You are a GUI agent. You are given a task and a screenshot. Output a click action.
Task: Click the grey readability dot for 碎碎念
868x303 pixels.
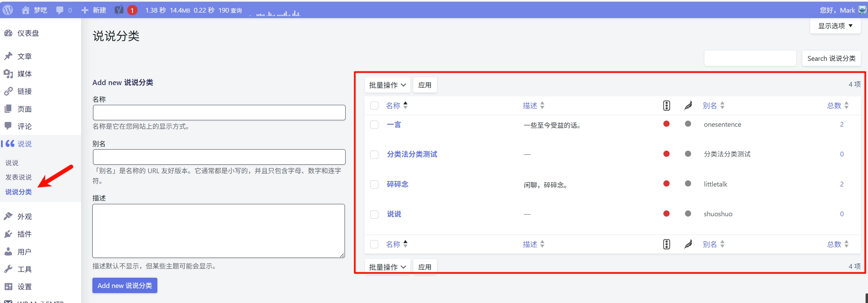688,183
